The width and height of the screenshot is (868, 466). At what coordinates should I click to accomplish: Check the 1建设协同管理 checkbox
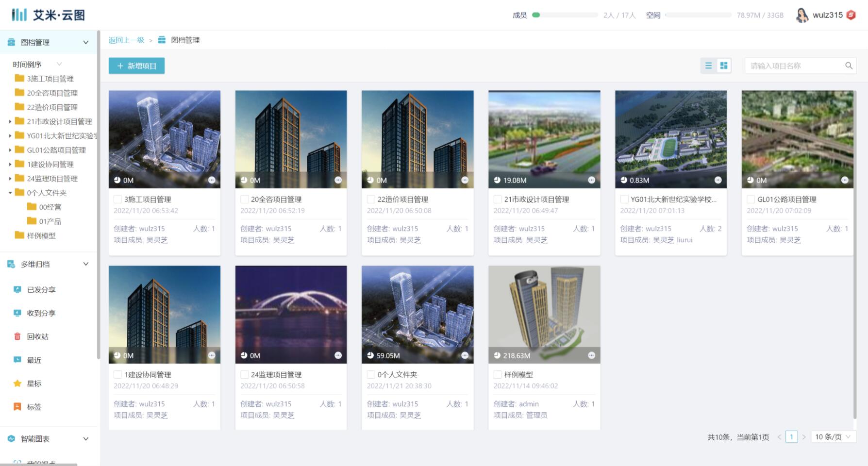point(117,374)
